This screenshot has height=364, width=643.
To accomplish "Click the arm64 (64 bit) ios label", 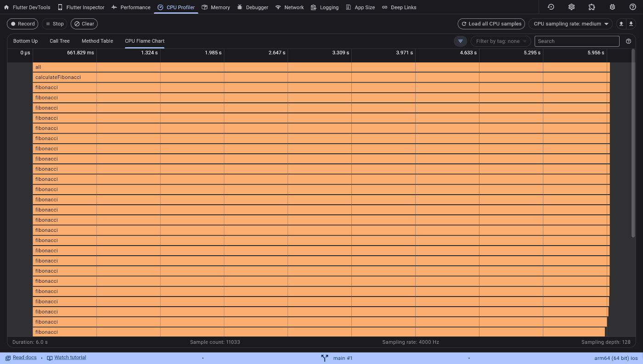I will click(616, 358).
